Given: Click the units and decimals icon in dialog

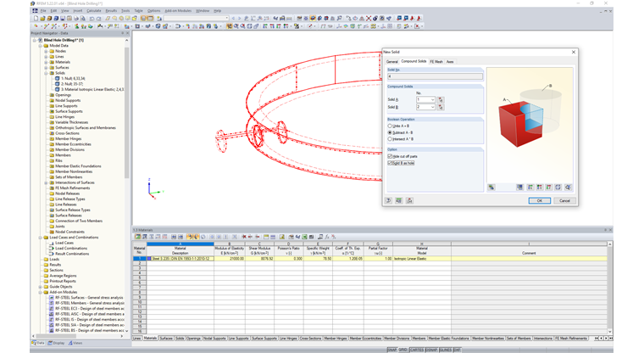Looking at the screenshot, I should click(399, 201).
